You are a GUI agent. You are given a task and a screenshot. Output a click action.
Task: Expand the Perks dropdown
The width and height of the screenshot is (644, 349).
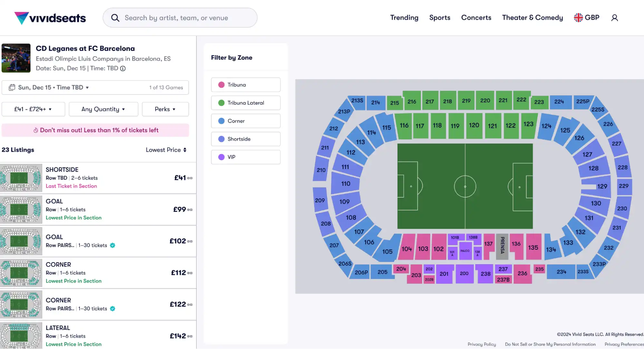tap(165, 109)
